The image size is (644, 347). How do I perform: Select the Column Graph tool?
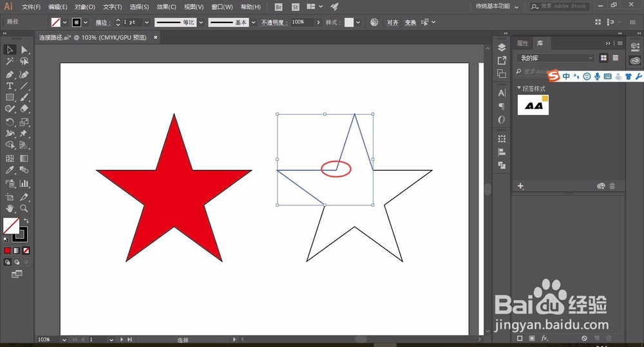point(24,183)
